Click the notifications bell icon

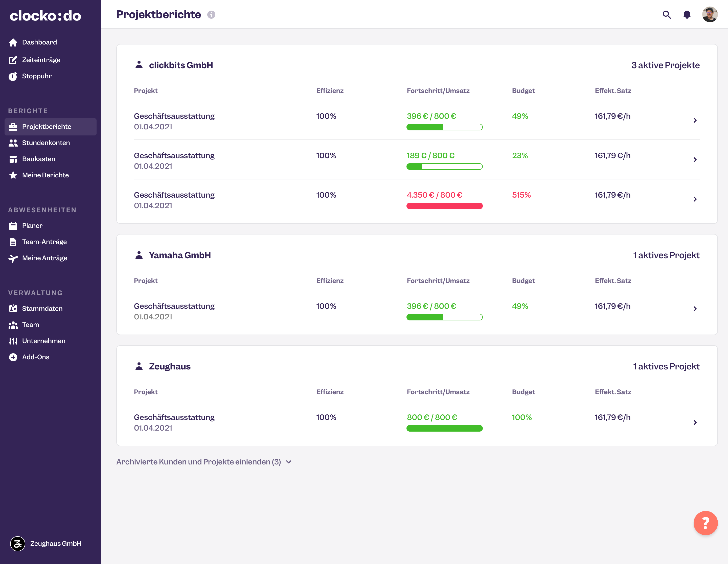point(687,15)
